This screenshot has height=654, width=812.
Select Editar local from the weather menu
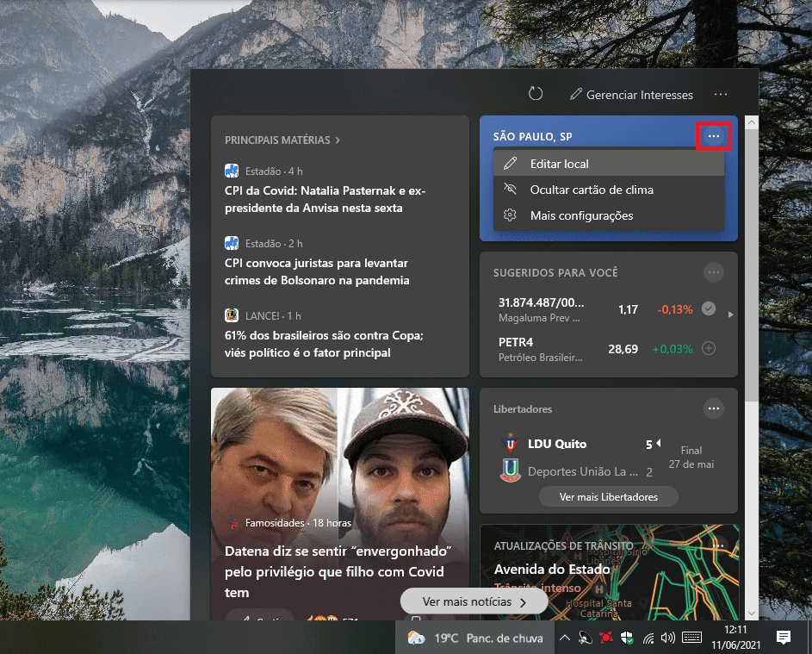point(609,164)
